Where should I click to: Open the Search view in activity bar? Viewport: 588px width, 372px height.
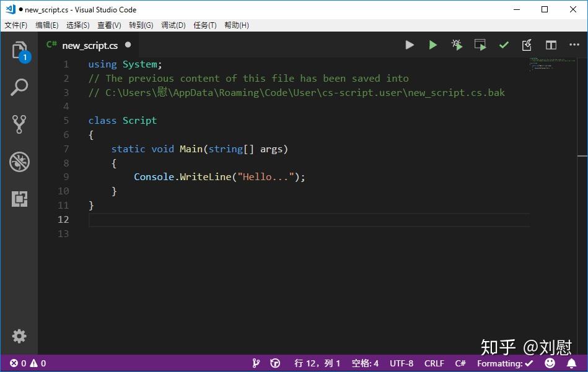tap(19, 87)
